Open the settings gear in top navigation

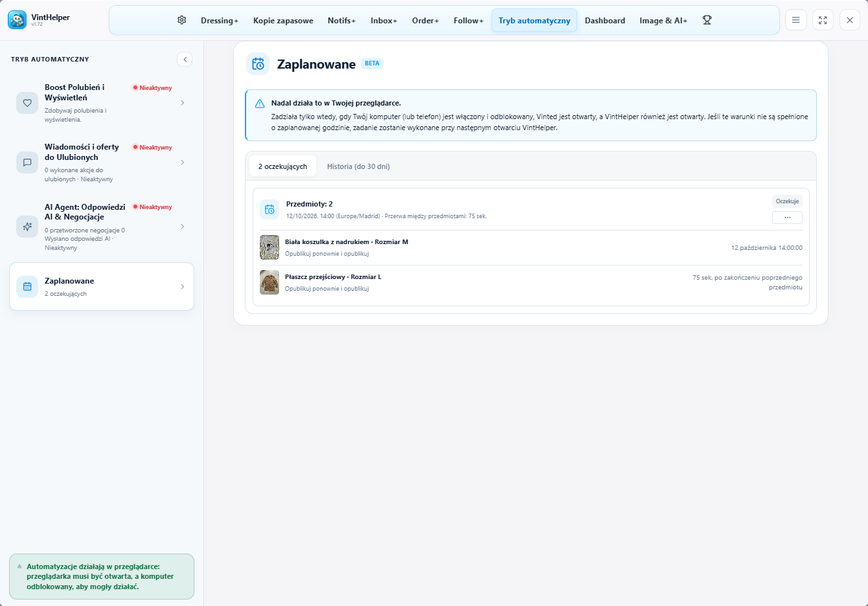(x=182, y=20)
